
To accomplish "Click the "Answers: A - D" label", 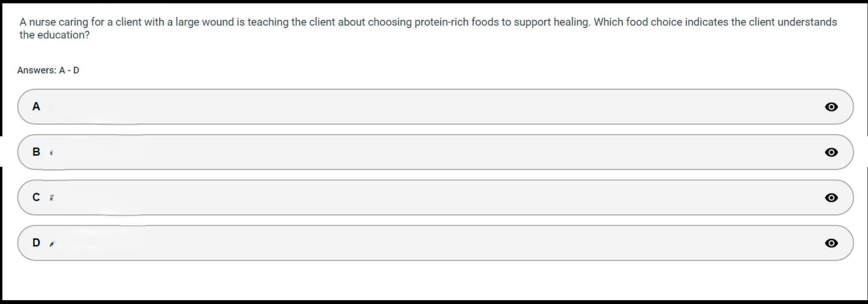I will (x=48, y=70).
